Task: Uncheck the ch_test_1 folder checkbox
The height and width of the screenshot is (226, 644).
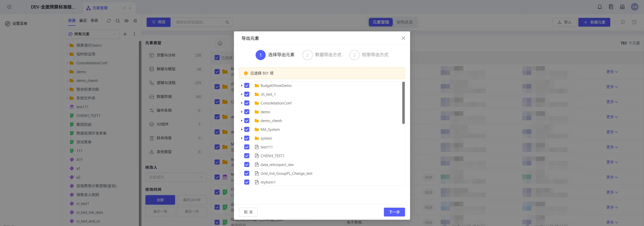Action: coord(247,94)
